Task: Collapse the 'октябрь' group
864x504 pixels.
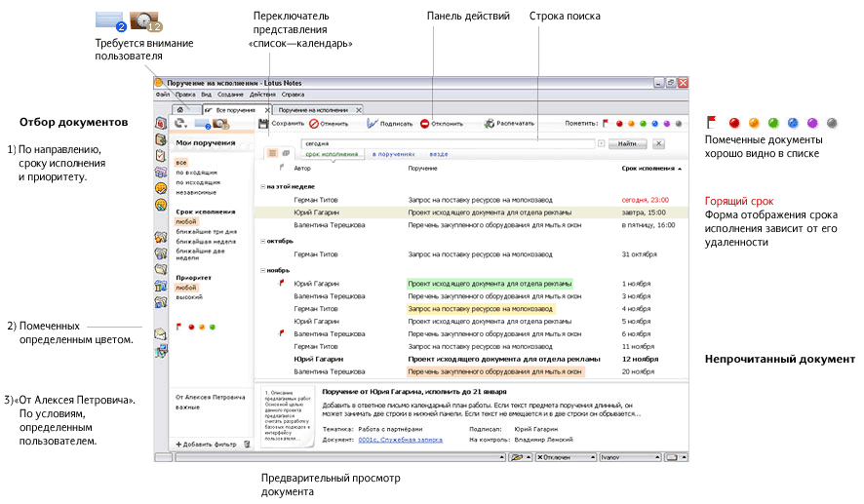Action: tap(263, 241)
